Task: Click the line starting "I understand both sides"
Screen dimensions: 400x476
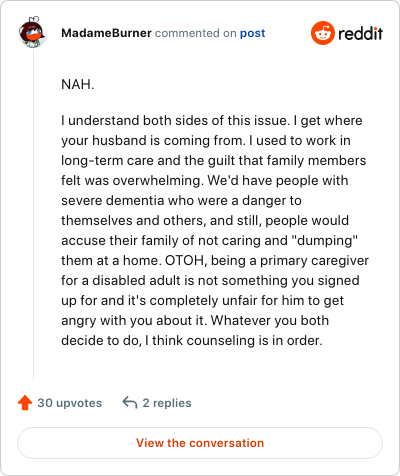Action: [212, 120]
